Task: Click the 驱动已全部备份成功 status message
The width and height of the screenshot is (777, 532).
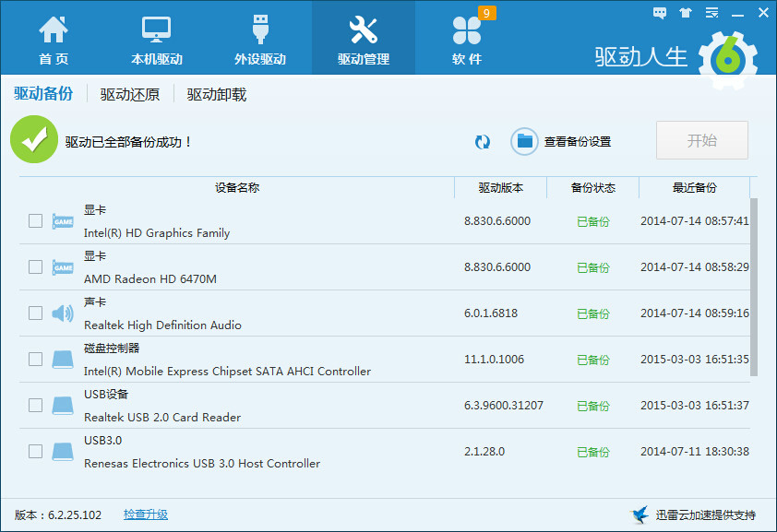Action: click(x=128, y=142)
